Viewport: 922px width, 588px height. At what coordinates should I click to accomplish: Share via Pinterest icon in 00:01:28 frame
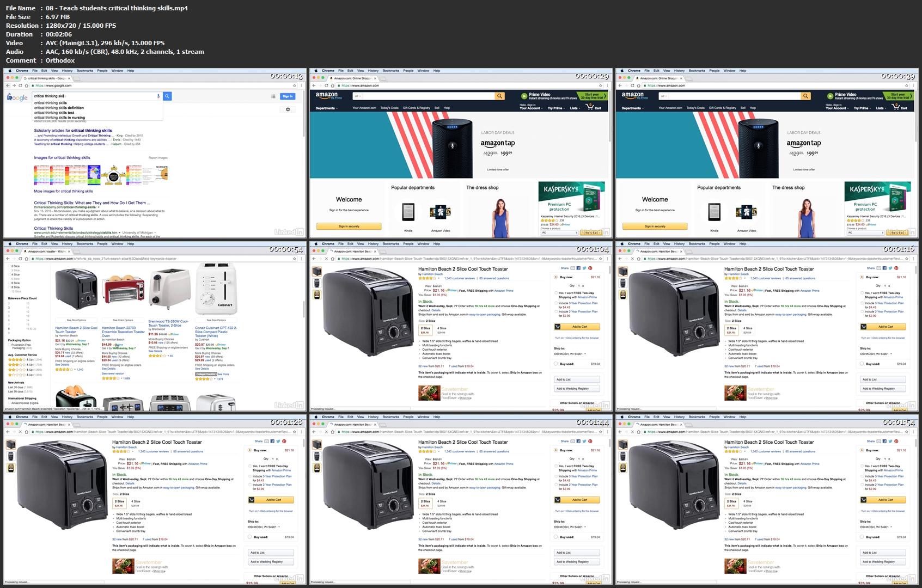[x=284, y=441]
